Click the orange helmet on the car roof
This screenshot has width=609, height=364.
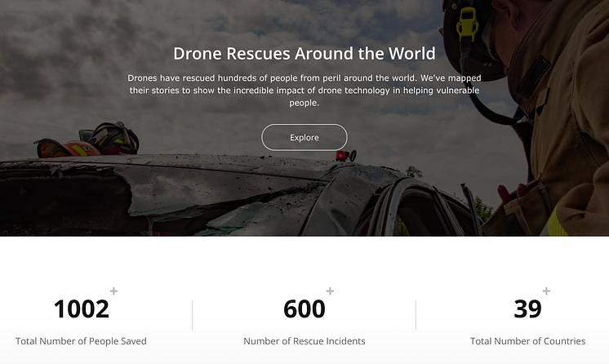click(x=67, y=148)
